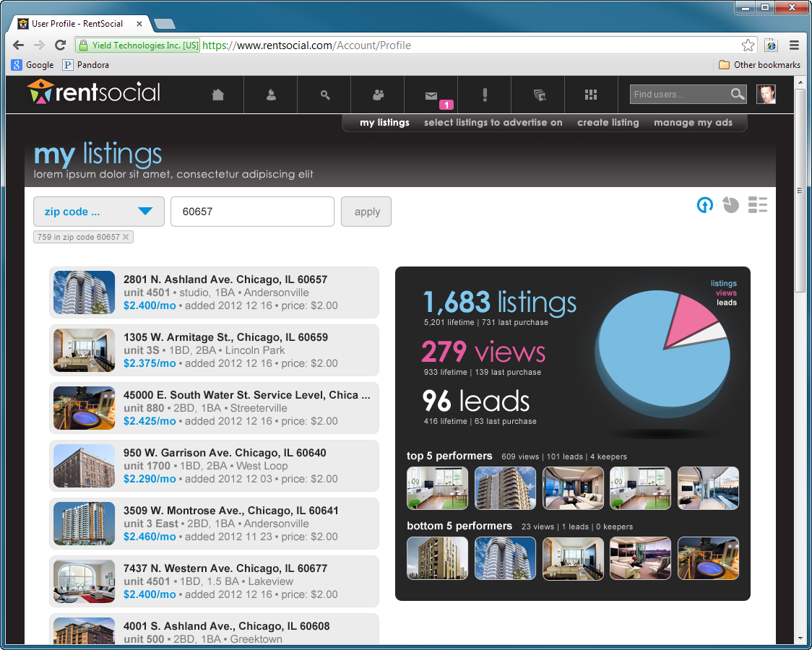The width and height of the screenshot is (812, 650).
Task: Open the Google bookmark
Action: point(33,65)
